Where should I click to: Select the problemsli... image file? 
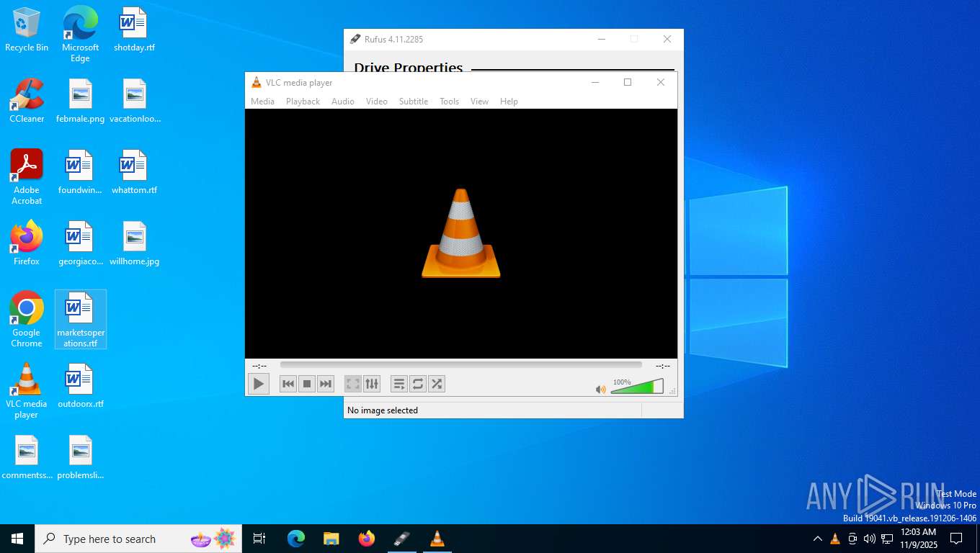click(80, 457)
